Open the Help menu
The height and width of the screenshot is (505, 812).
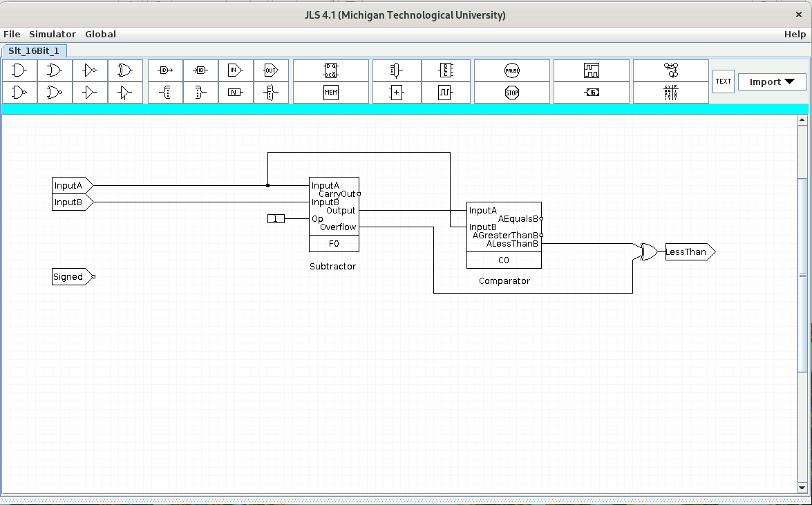(795, 34)
